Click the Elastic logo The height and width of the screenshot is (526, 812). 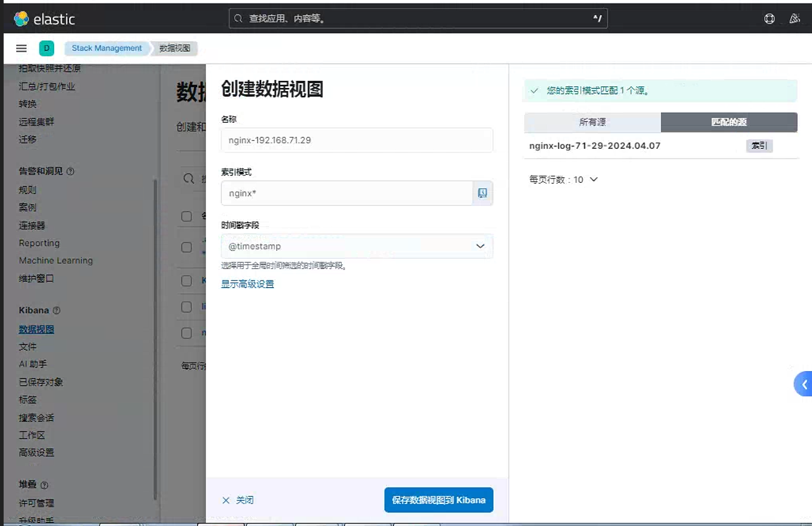44,19
